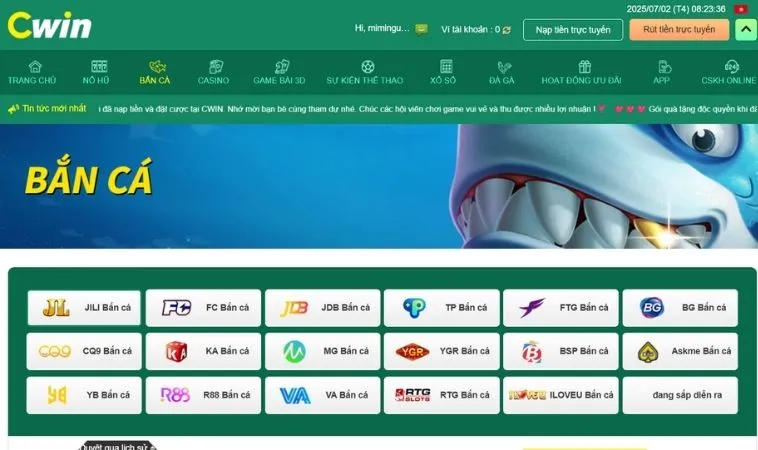Screen dimensions: 758x450
Task: Open the APP download menu item
Action: coord(661,73)
